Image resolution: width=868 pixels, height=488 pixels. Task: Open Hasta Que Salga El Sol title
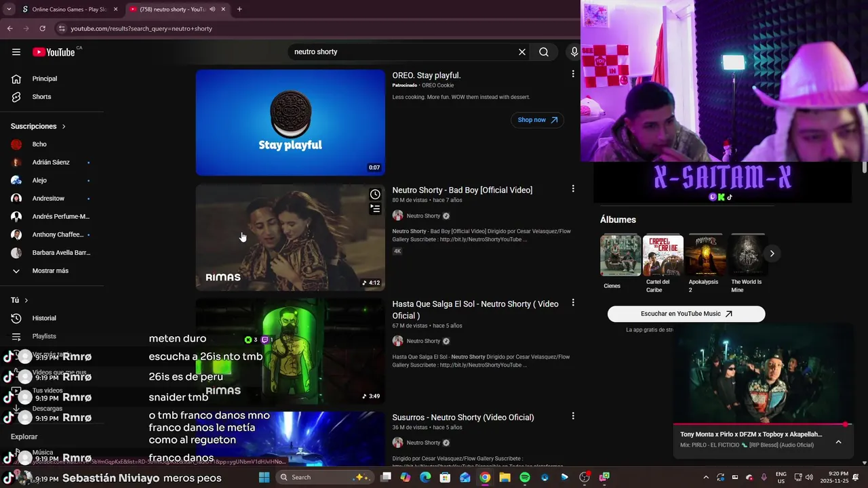point(475,310)
